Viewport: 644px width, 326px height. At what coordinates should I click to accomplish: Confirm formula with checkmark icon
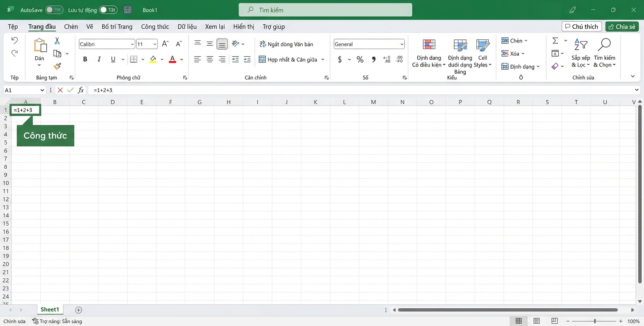(70, 90)
